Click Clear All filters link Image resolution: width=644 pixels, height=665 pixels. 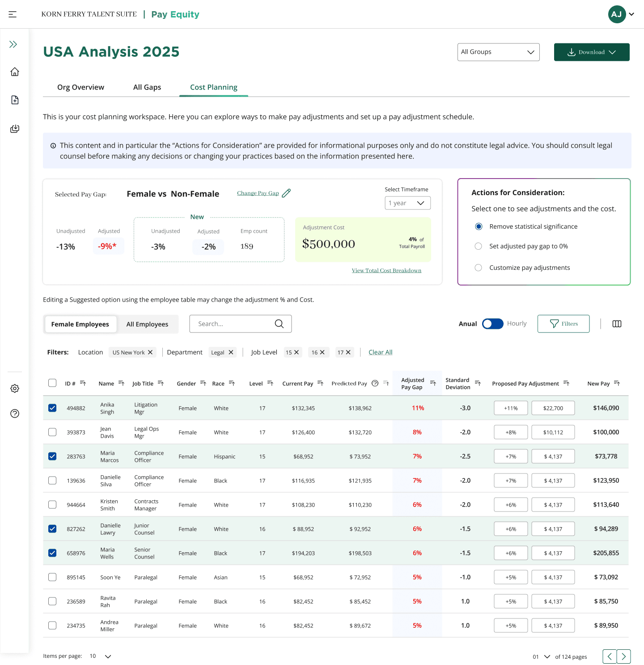[x=381, y=352]
